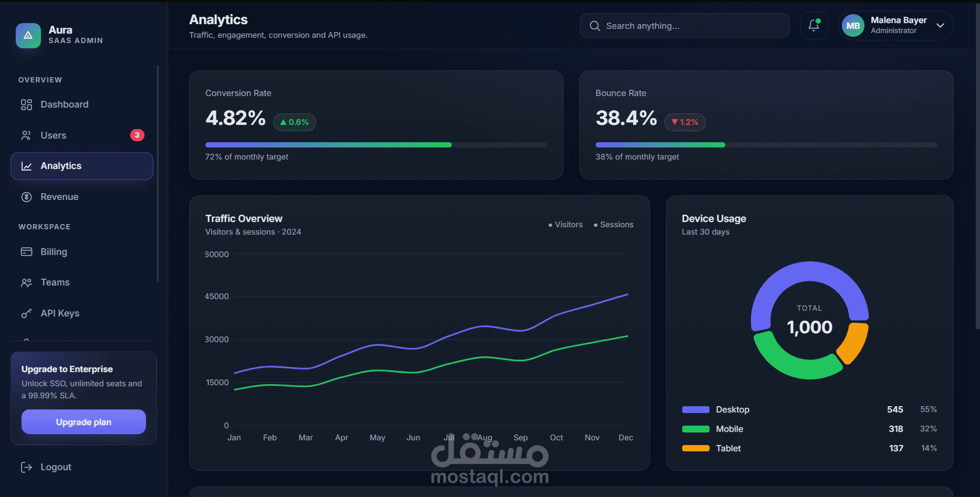Image resolution: width=980 pixels, height=497 pixels.
Task: Click the Search anything input field
Action: [684, 26]
